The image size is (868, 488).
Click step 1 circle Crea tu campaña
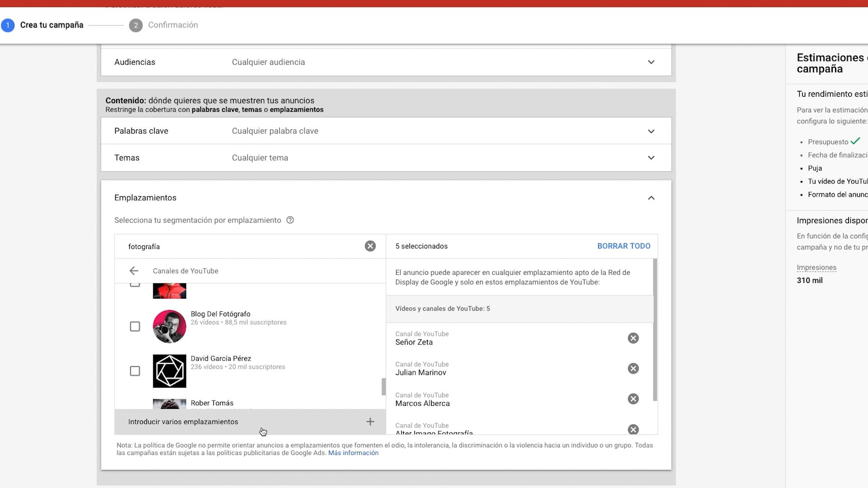(x=8, y=25)
